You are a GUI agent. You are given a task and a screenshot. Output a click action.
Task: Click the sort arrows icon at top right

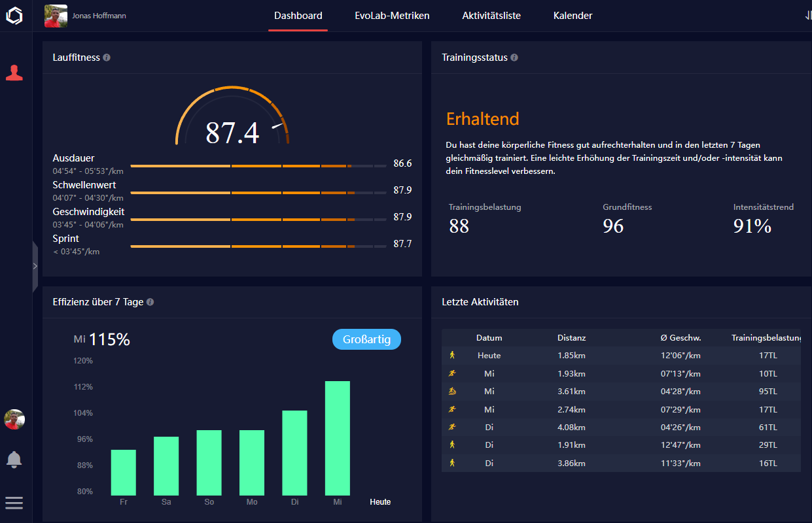point(807,16)
